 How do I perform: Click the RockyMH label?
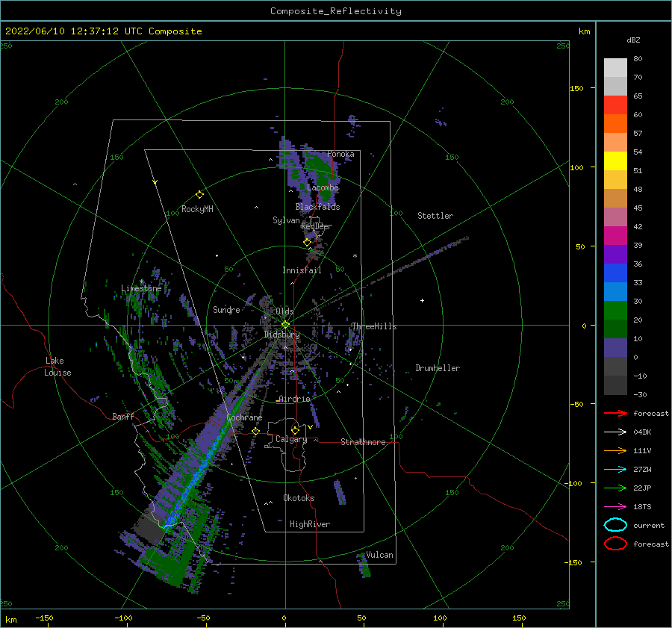click(197, 209)
